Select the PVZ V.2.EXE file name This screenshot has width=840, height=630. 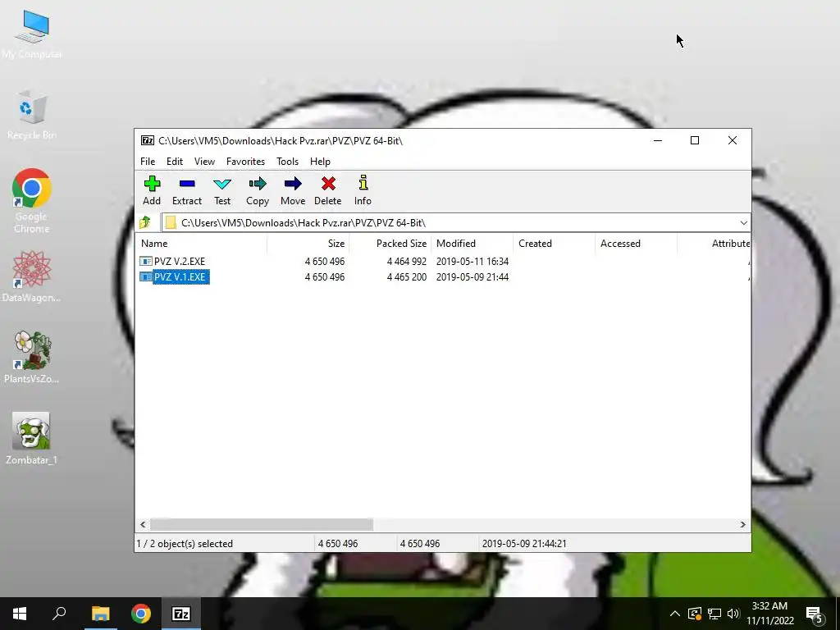point(180,262)
